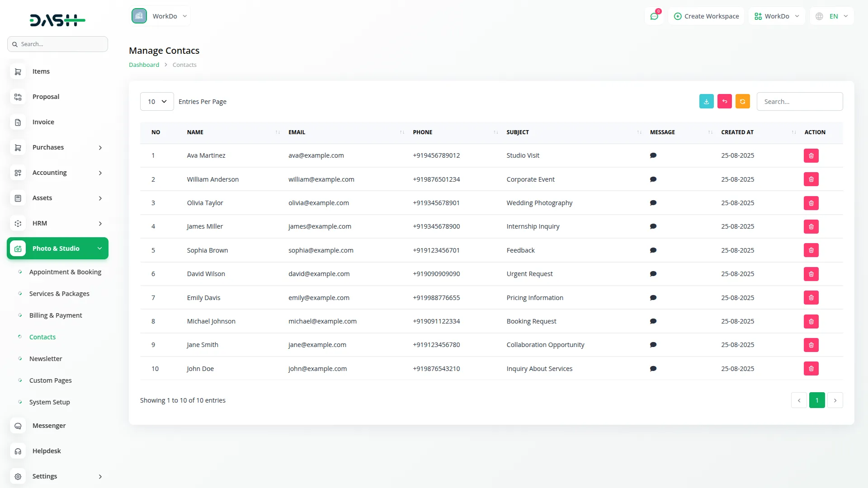Viewport: 868px width, 488px height.
Task: Open Newsletter in sidebar submenu
Action: (x=46, y=359)
